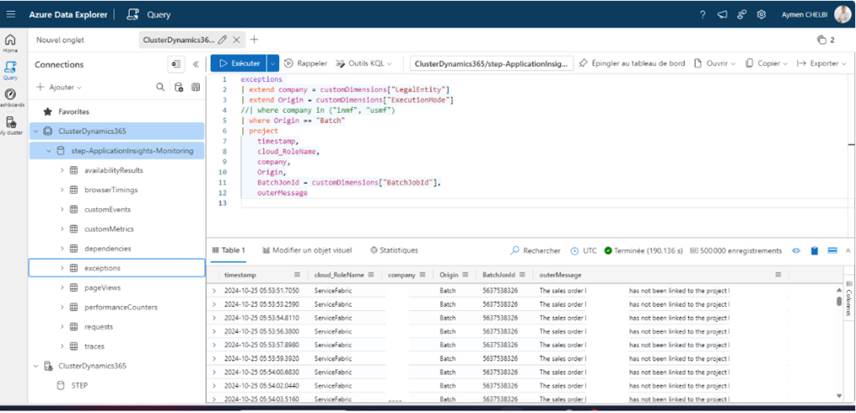Open the hamburger navigation menu
856x413 pixels.
coord(10,15)
